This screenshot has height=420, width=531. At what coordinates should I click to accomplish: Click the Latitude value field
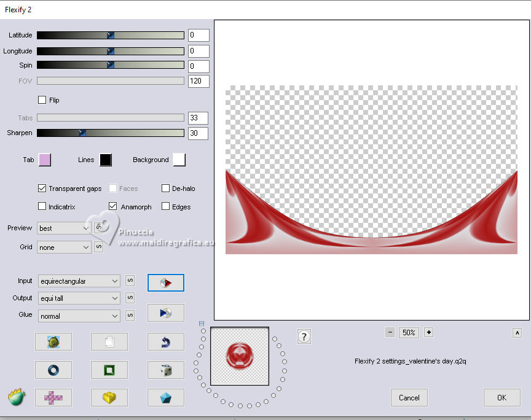199,35
